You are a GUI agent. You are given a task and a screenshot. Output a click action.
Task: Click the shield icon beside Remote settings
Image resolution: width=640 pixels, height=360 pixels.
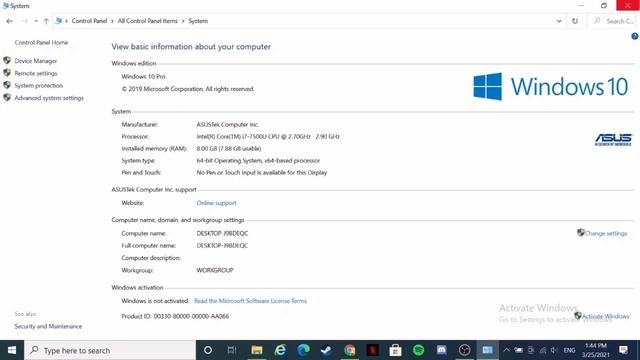coord(7,73)
